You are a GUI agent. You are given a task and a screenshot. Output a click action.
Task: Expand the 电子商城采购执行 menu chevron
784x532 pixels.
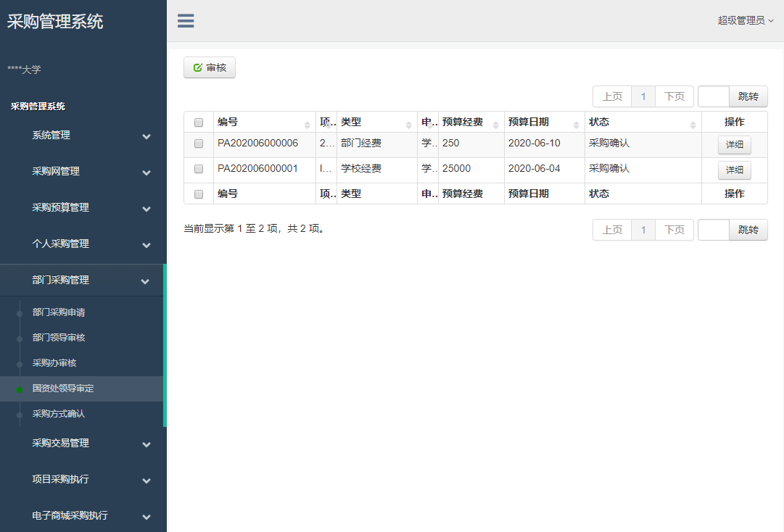coord(147,517)
